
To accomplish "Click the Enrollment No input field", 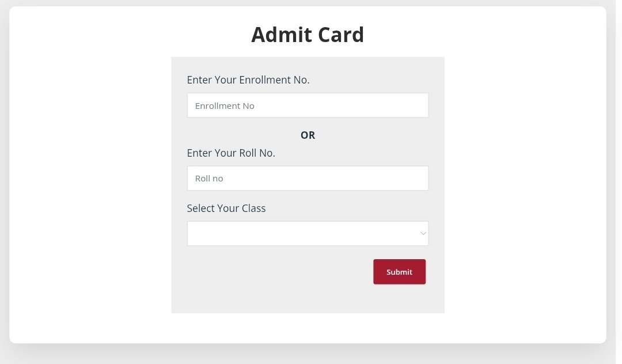I will click(308, 105).
